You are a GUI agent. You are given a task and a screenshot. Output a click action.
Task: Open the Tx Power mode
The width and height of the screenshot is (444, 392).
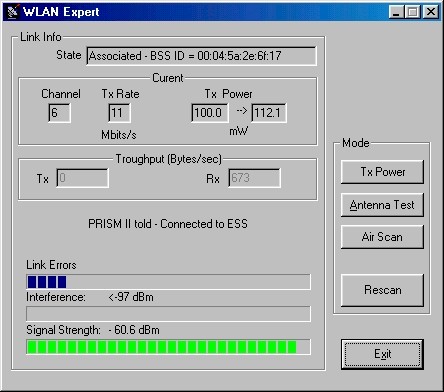pos(382,172)
